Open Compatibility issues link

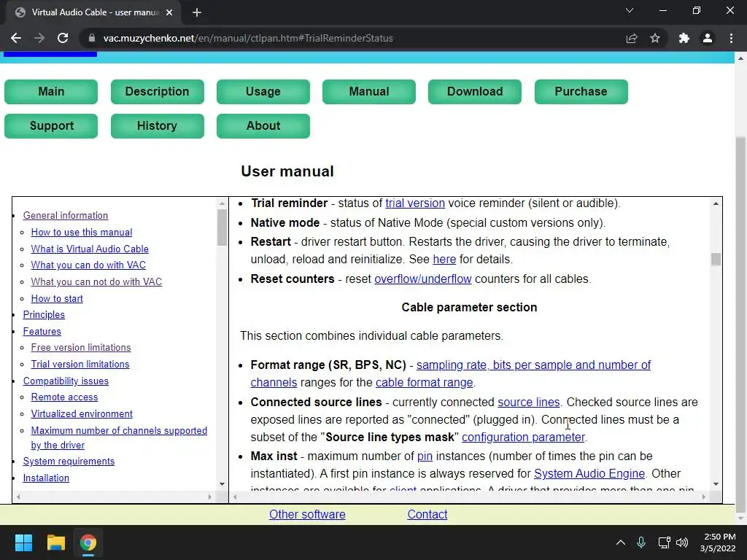66,381
